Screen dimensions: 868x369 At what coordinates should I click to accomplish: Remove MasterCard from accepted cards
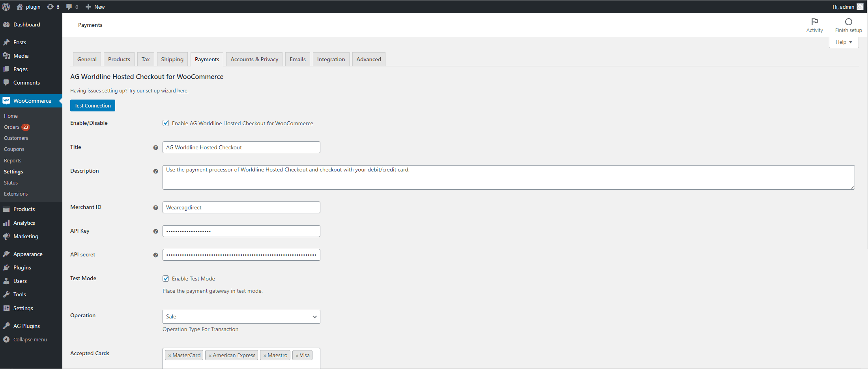(170, 356)
